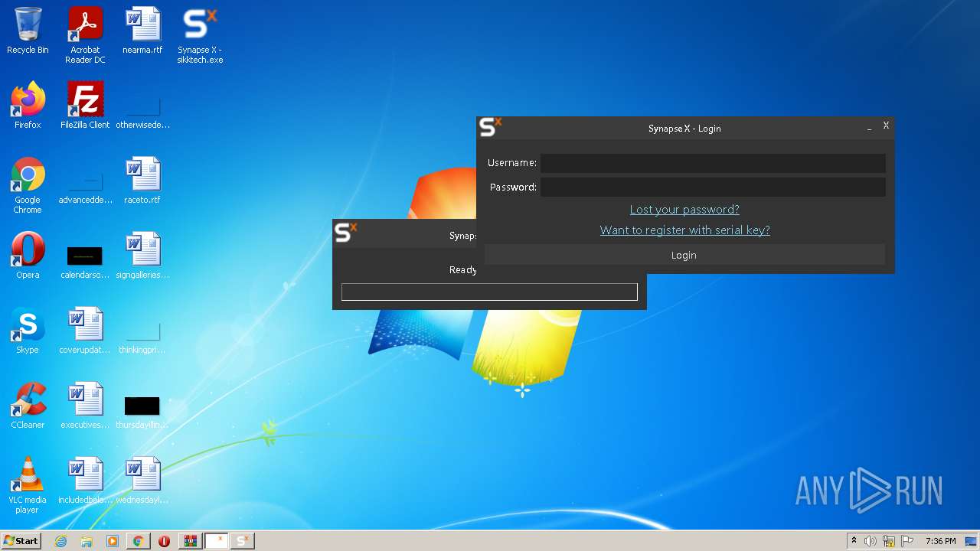Open the Recycle Bin desktop icon
980x551 pixels.
coord(28,31)
